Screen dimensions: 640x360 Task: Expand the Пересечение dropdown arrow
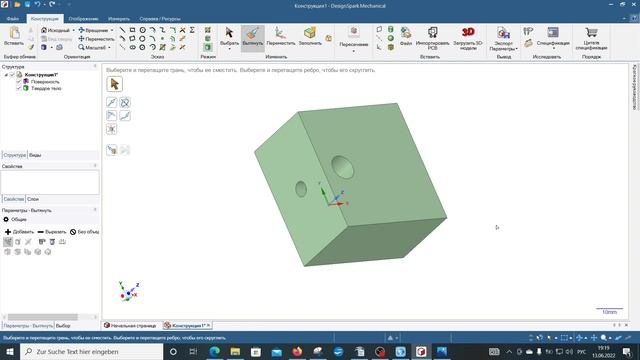coord(353,51)
